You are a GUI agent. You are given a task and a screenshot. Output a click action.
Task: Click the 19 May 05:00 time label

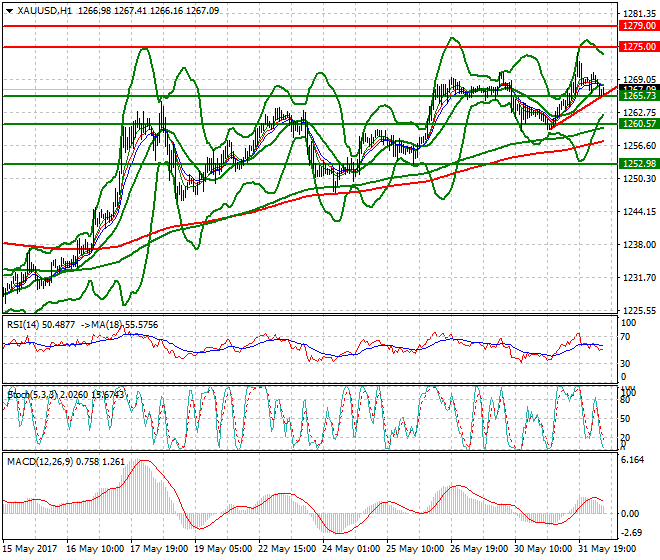click(x=223, y=549)
